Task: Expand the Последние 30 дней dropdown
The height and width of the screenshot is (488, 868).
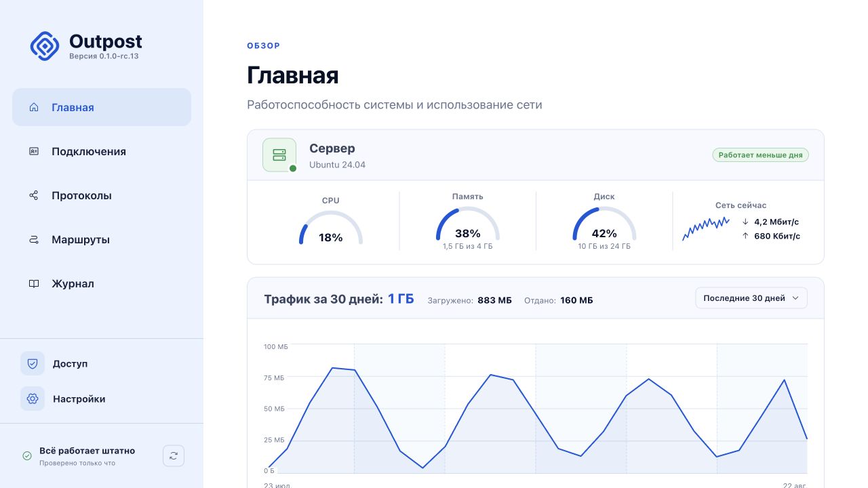Action: pos(751,298)
